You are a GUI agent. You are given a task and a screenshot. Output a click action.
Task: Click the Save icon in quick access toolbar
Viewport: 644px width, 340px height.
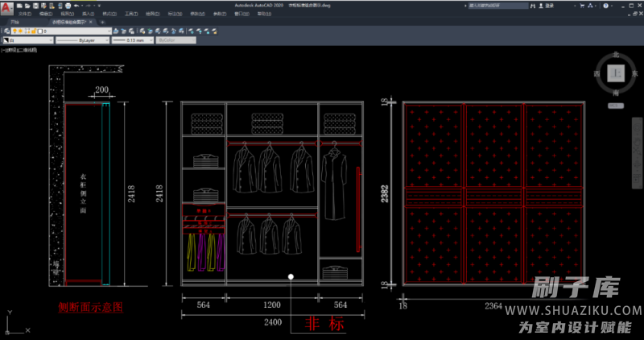37,5
